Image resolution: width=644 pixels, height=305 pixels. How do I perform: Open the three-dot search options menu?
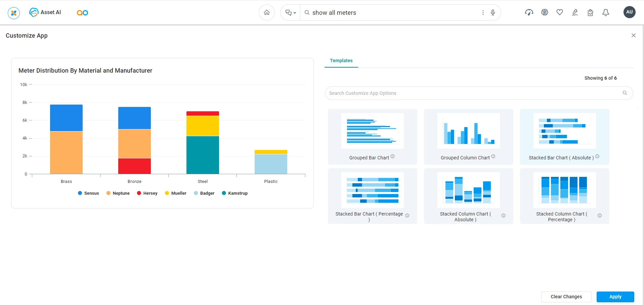(x=483, y=12)
